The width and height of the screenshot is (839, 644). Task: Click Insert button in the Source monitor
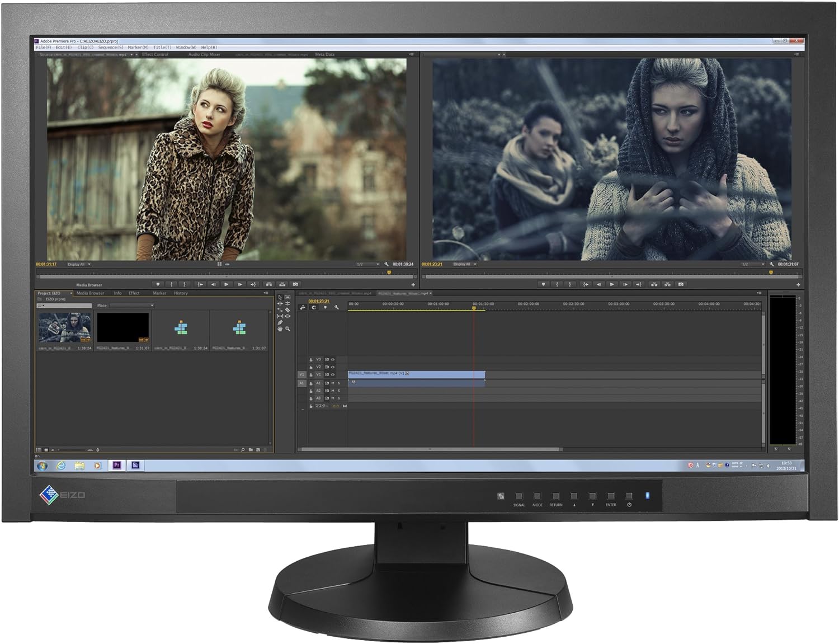[x=269, y=284]
